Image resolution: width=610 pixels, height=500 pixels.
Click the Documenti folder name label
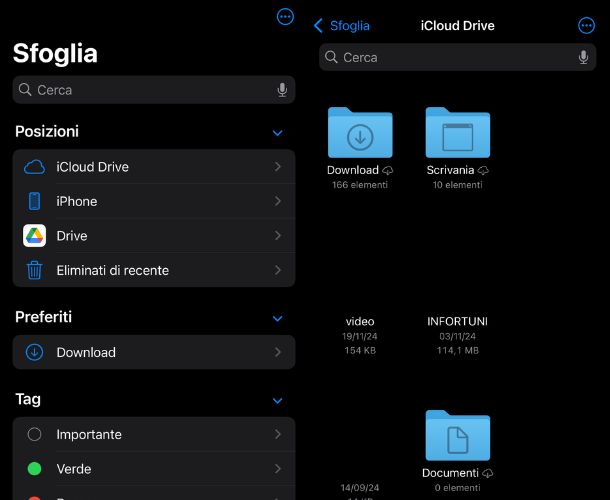(x=450, y=473)
